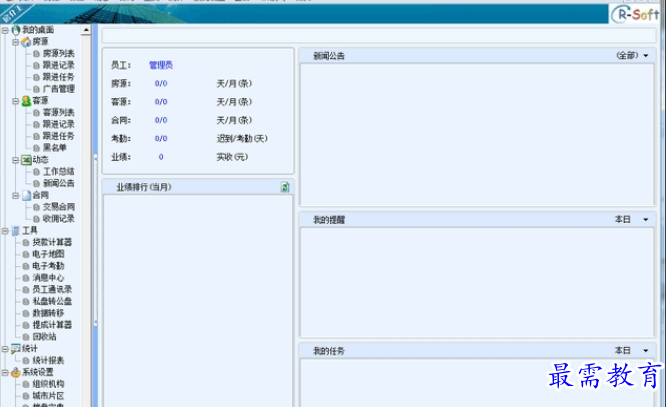Open 员工通讯录 in the tree
The image size is (670, 407).
click(52, 290)
